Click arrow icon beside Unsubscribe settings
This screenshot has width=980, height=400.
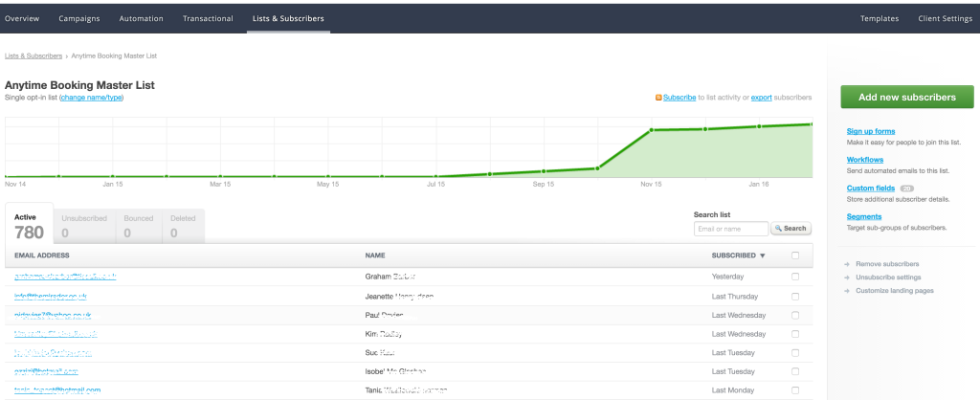click(846, 278)
